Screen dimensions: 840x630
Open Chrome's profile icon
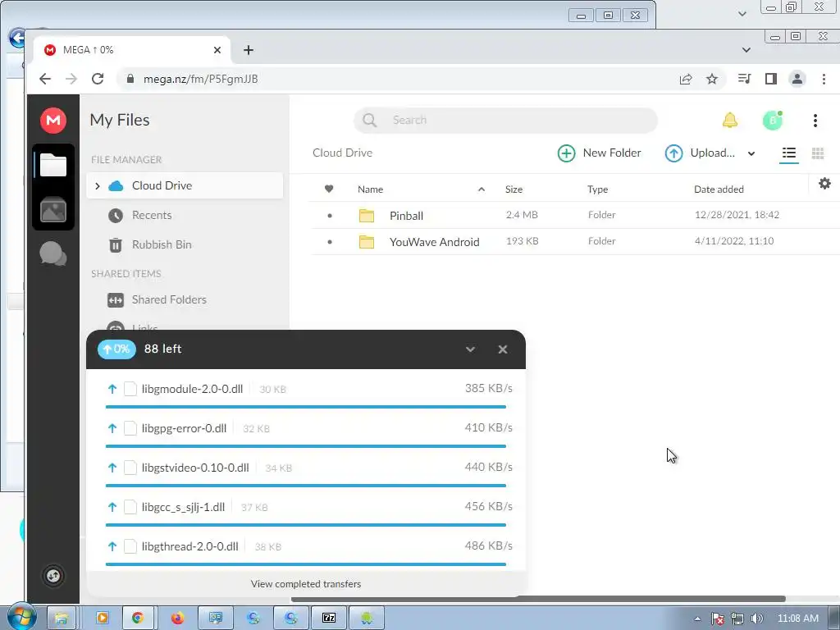pos(797,79)
